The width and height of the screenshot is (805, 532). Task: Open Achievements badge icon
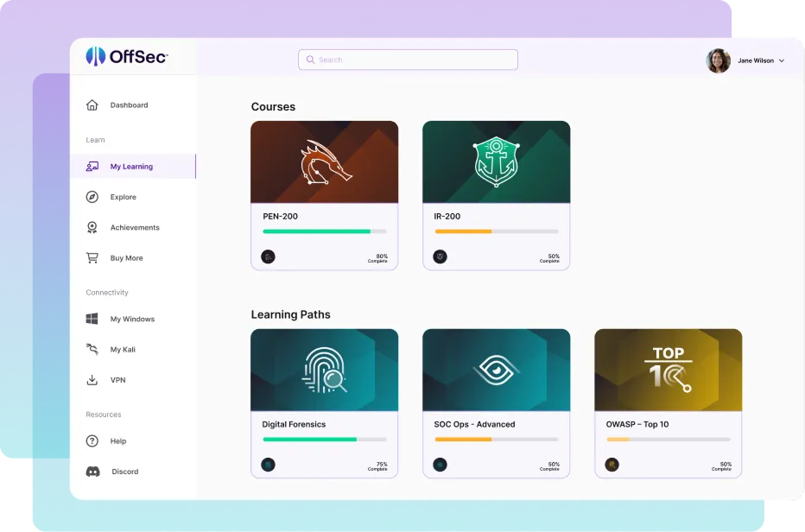click(x=92, y=228)
